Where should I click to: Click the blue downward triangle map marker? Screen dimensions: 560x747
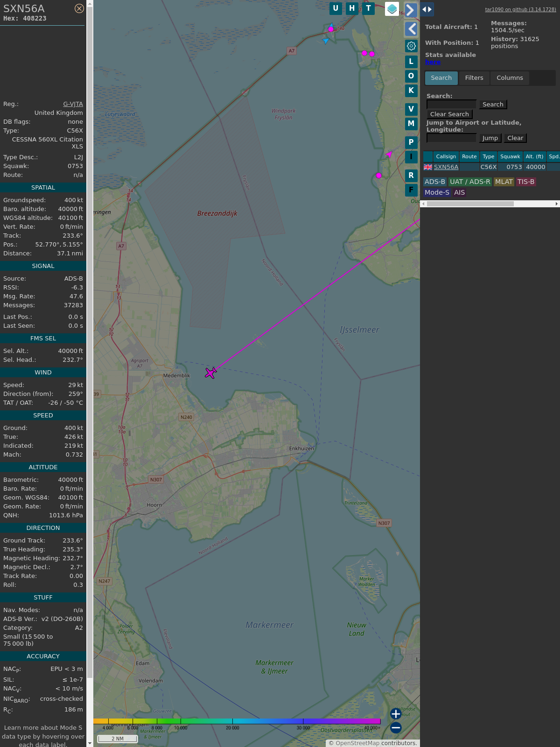coord(326,41)
